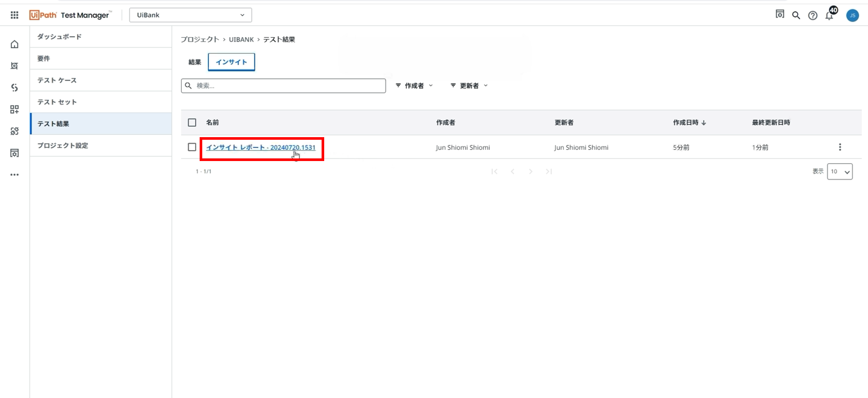The height and width of the screenshot is (398, 868).
Task: Click the UiPath Test Manager logo
Action: click(71, 15)
